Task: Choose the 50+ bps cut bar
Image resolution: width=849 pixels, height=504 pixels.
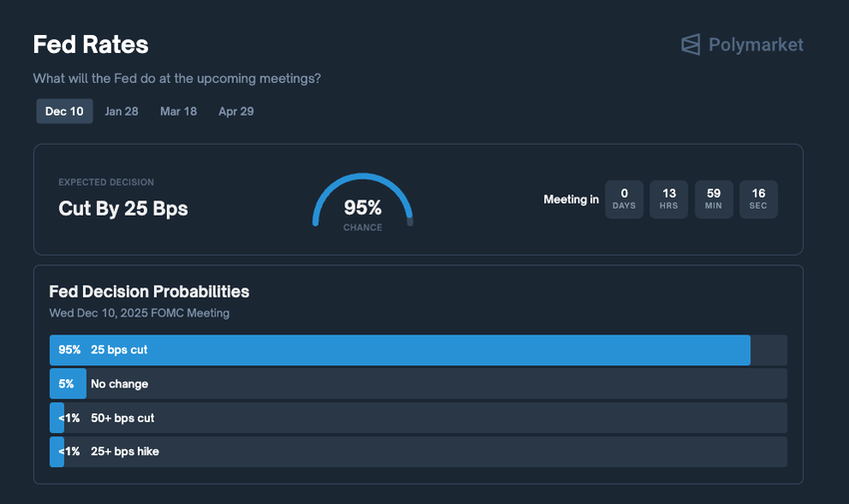Action: pos(418,418)
